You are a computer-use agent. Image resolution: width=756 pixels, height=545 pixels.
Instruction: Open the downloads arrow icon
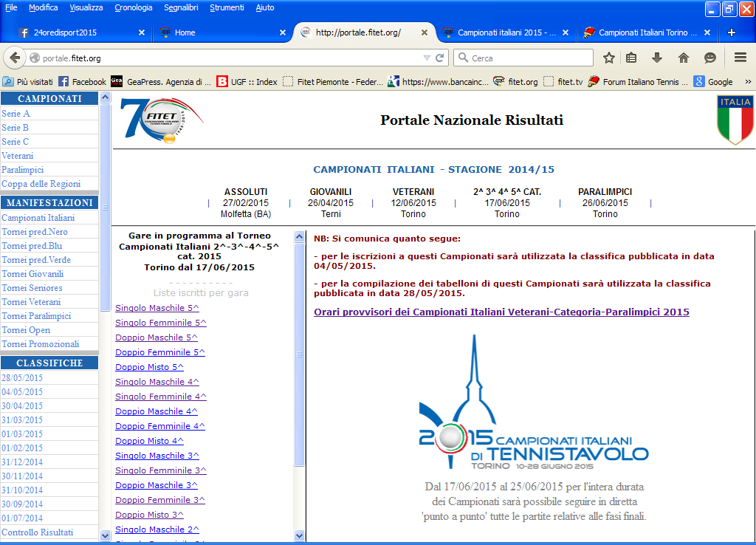pos(656,58)
